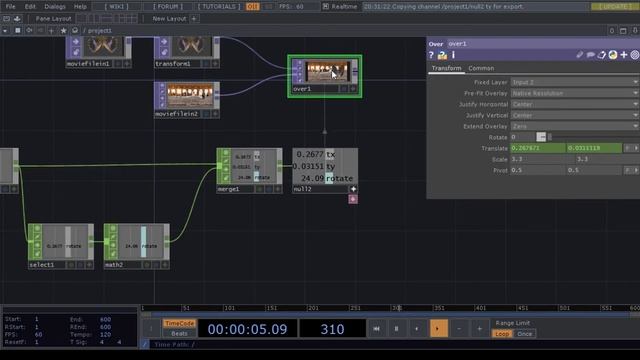Click the WIKI link in the top bar

[116, 7]
